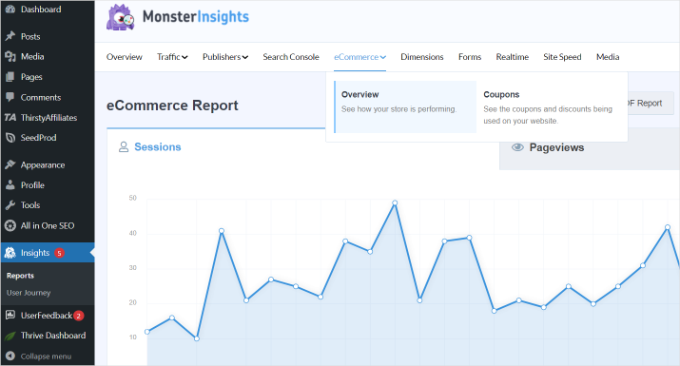Open Posts in WordPress sidebar

pos(30,36)
